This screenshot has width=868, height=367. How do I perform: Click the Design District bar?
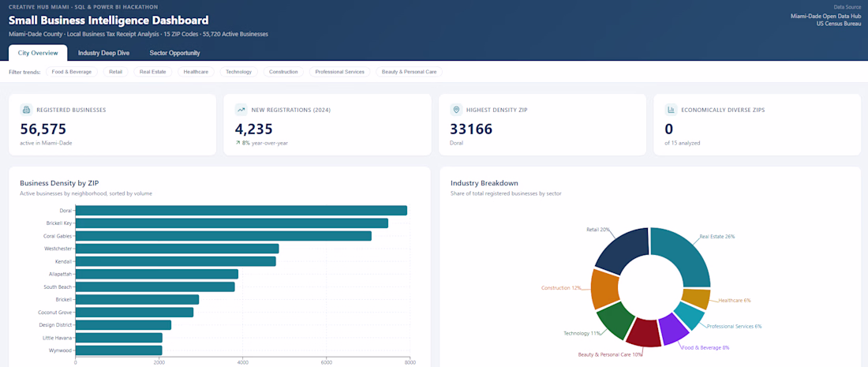(x=123, y=325)
